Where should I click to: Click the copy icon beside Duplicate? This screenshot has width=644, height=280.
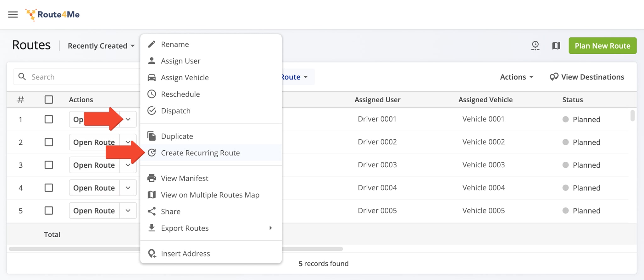point(152,136)
